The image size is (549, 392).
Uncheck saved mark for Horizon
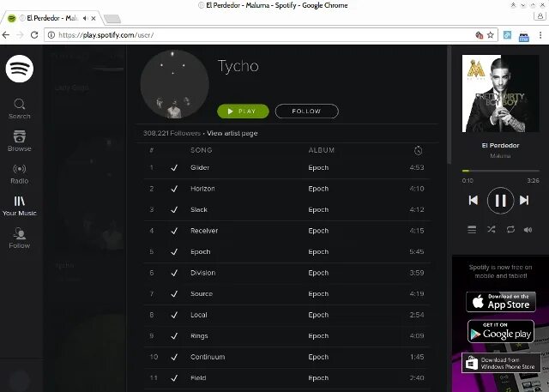174,189
